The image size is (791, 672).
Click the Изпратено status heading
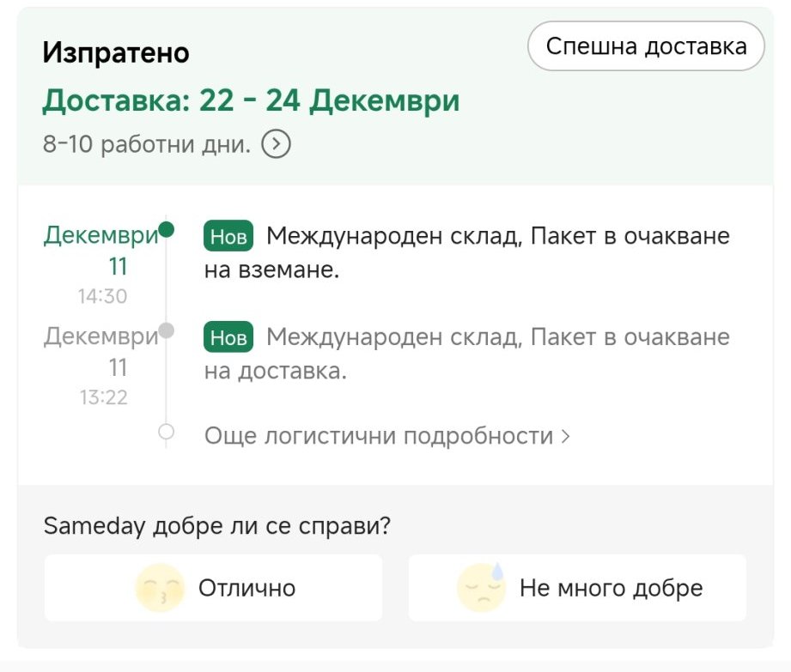coord(116,53)
